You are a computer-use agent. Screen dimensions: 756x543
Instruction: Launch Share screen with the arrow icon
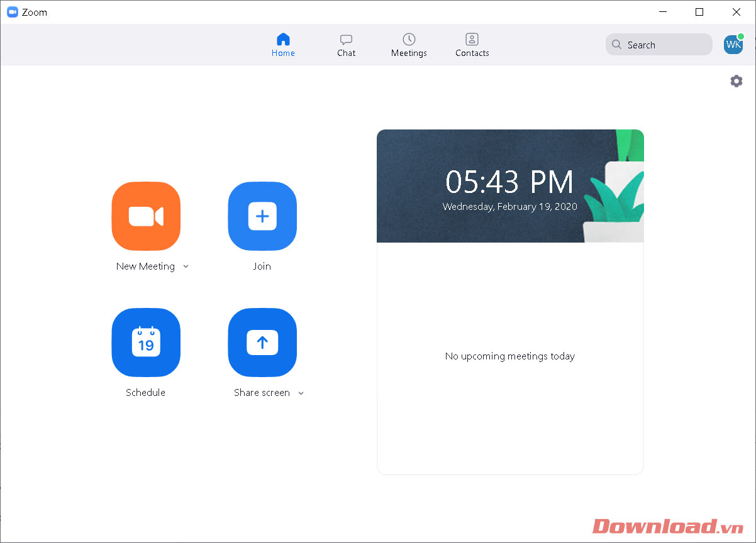[262, 343]
